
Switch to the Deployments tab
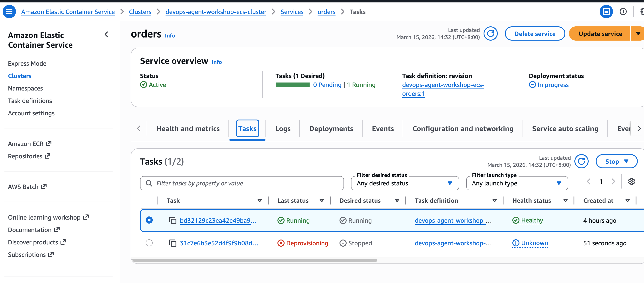click(x=331, y=129)
